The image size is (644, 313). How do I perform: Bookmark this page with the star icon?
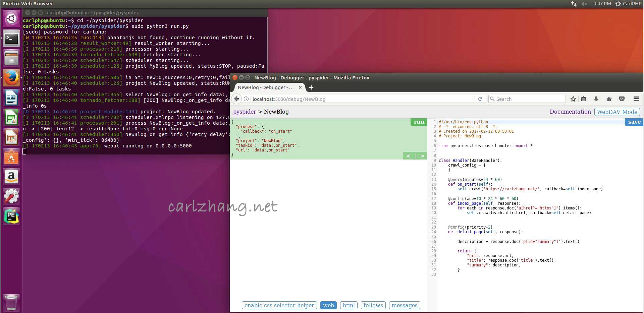tap(573, 99)
